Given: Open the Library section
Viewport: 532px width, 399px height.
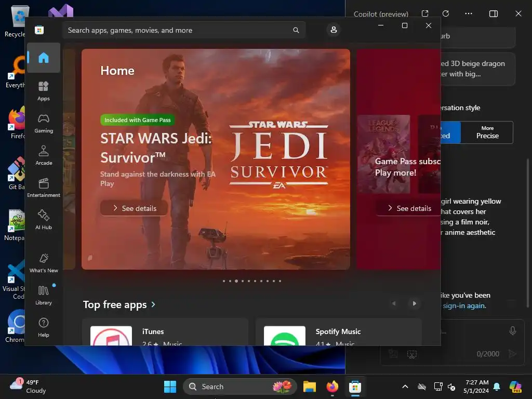Looking at the screenshot, I should (x=44, y=295).
